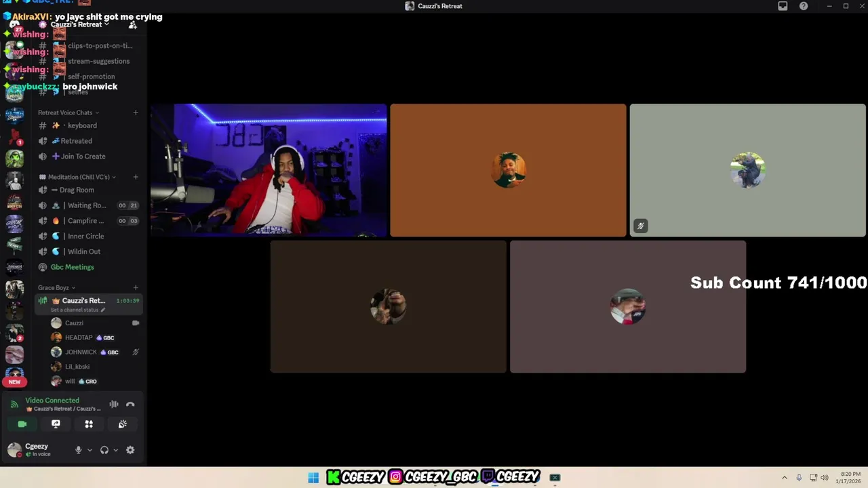
Task: Join the Join To Create voice channel
Action: click(x=88, y=157)
